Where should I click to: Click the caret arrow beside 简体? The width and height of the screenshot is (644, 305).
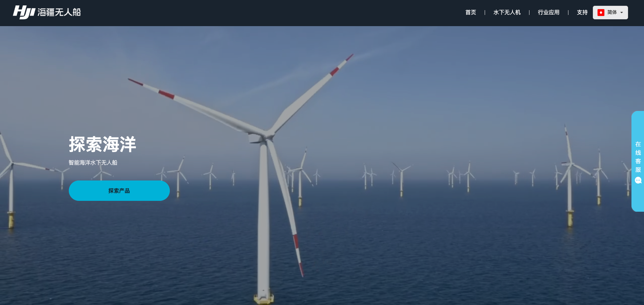pyautogui.click(x=622, y=13)
